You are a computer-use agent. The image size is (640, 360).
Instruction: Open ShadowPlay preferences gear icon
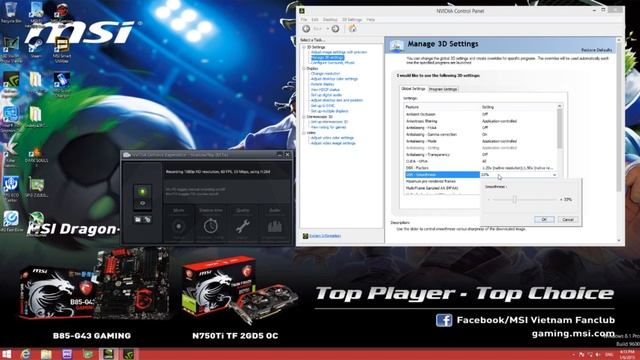pos(147,220)
